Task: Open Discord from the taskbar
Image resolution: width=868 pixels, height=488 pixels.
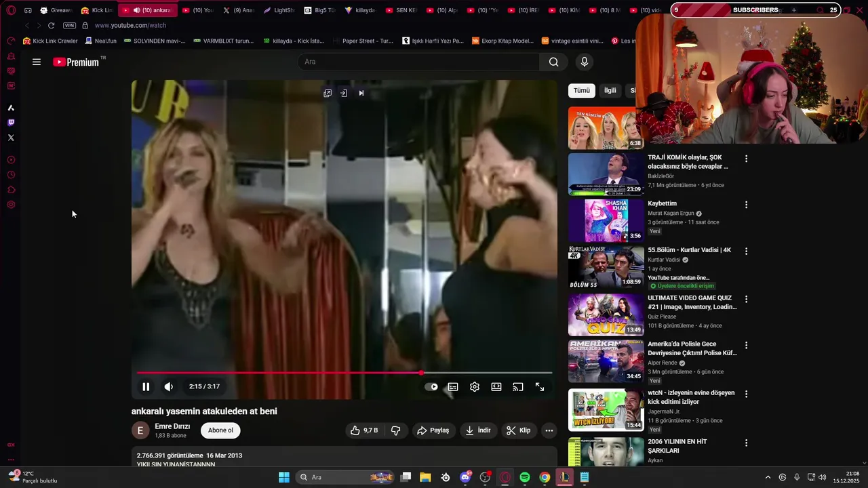Action: [465, 477]
